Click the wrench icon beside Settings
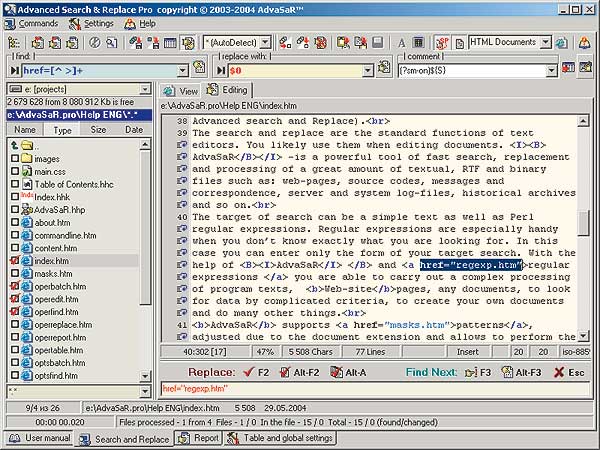This screenshot has width=600, height=450. tap(75, 24)
